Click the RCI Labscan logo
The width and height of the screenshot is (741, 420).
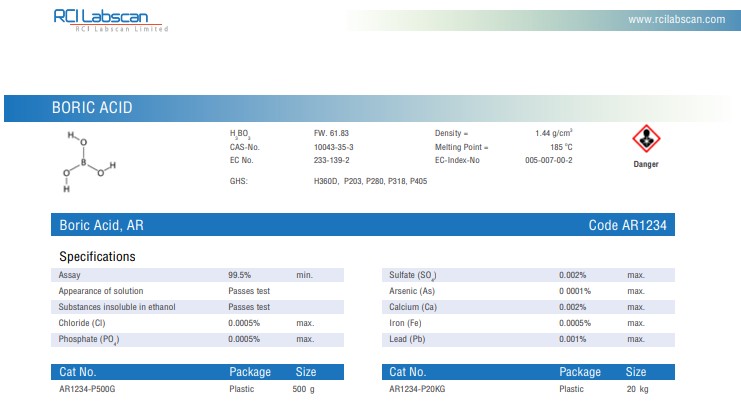[111, 19]
